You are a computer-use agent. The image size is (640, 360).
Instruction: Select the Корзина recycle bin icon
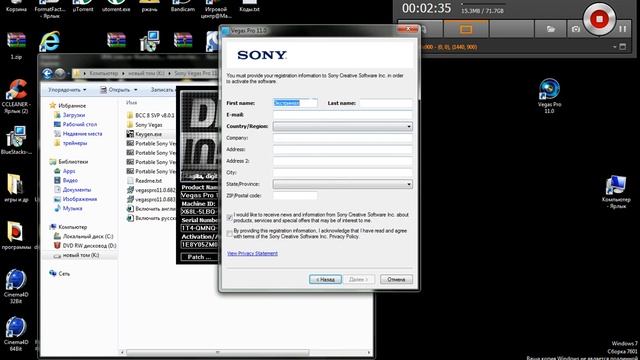(x=16, y=7)
